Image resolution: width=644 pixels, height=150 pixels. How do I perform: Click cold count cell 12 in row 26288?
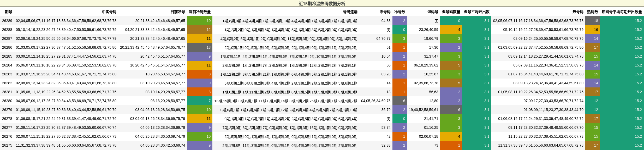coord(200,30)
